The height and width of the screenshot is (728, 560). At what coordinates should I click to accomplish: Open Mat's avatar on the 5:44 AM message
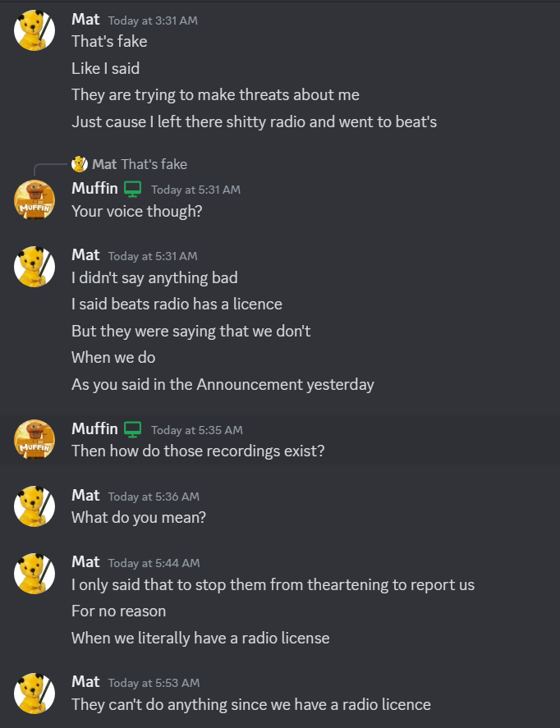pos(34,574)
